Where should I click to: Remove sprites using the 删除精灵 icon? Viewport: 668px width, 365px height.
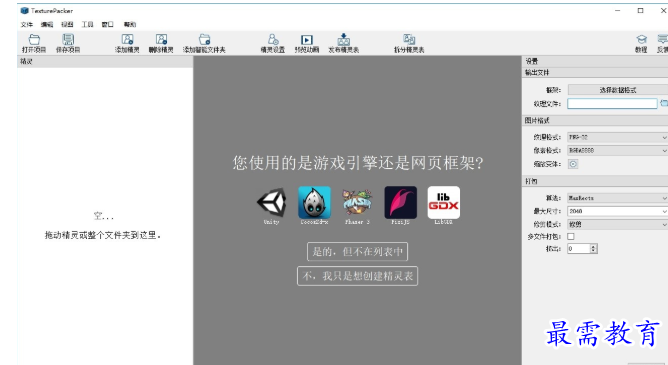(x=161, y=43)
